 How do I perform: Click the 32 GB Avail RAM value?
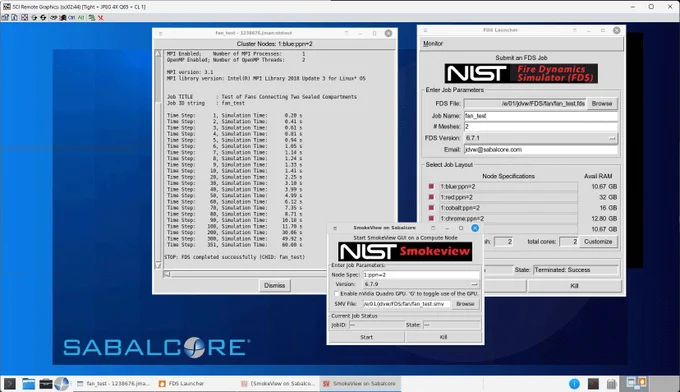[x=608, y=197]
